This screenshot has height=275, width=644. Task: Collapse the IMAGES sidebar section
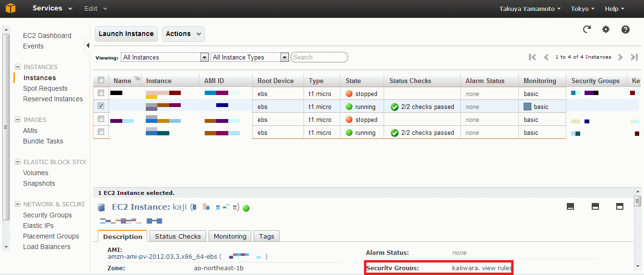point(18,120)
